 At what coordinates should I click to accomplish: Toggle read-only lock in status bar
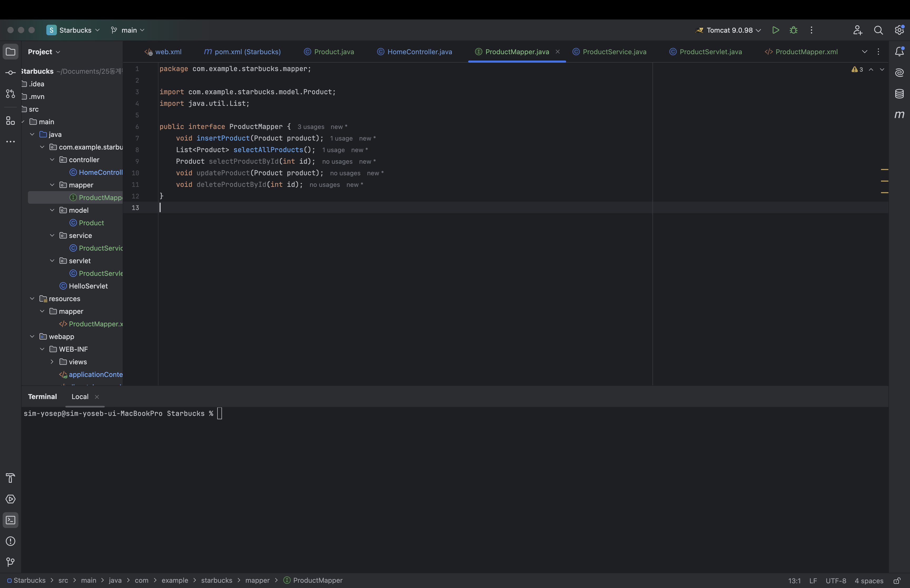[x=897, y=581]
